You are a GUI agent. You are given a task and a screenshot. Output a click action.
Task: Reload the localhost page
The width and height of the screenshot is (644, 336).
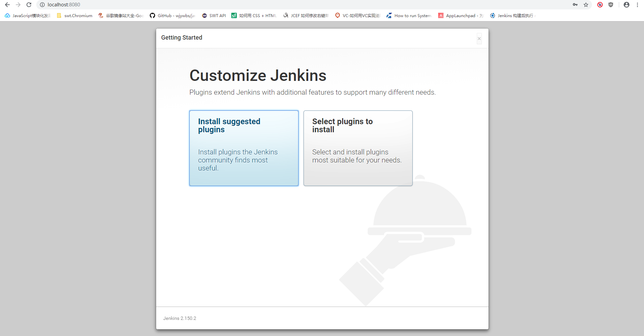point(29,5)
